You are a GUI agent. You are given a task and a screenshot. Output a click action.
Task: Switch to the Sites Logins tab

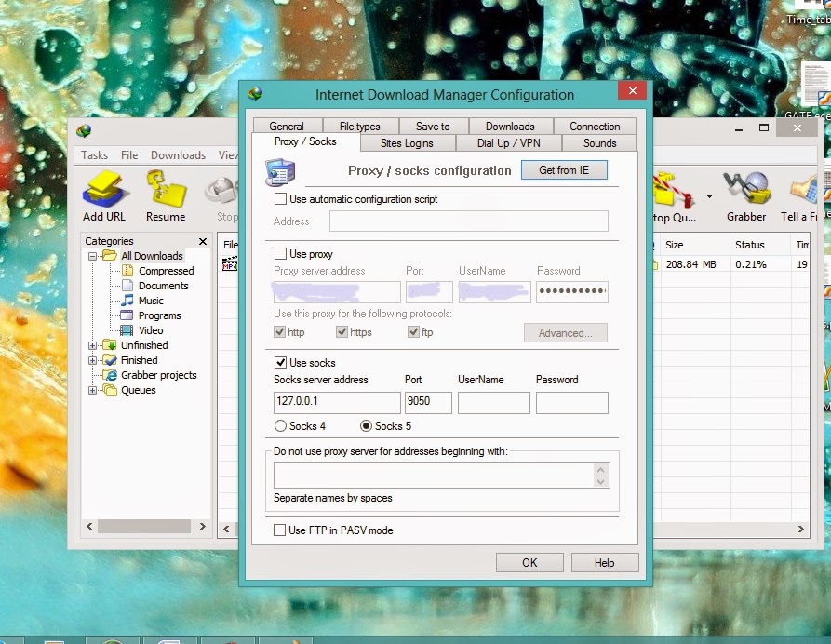coord(407,143)
